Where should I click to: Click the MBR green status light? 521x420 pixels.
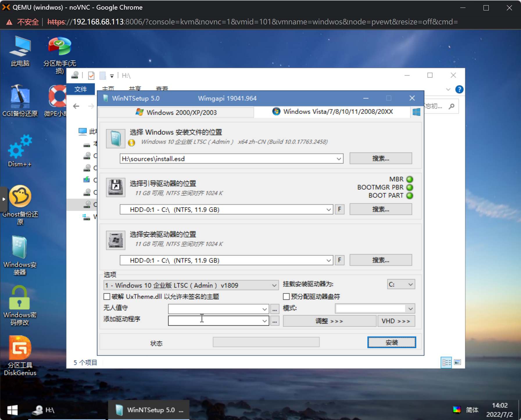click(x=410, y=179)
